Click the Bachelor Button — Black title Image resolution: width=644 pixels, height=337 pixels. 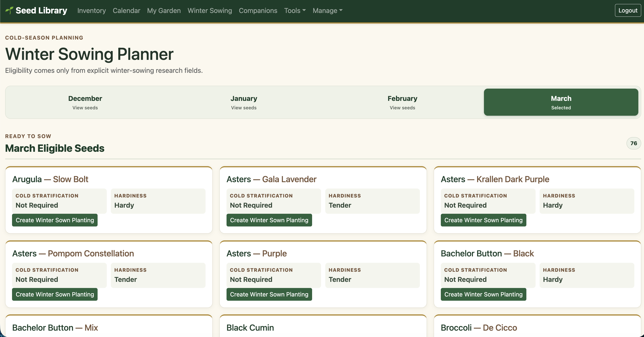487,254
